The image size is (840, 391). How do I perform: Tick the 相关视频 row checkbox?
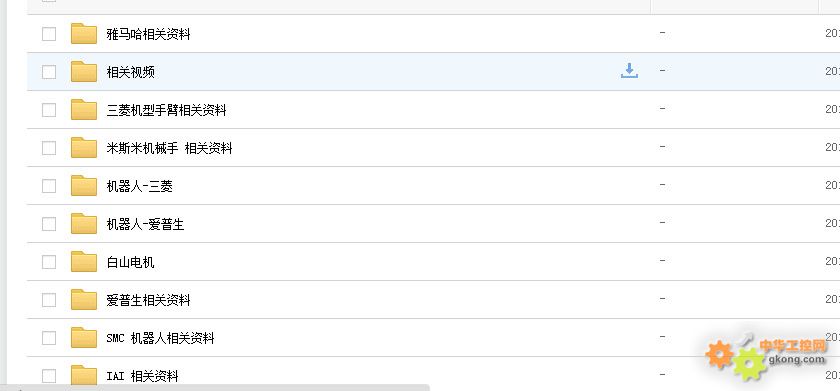coord(49,72)
